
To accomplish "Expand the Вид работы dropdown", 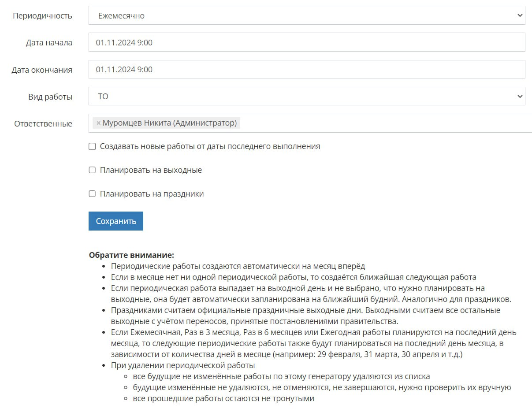I will 306,96.
